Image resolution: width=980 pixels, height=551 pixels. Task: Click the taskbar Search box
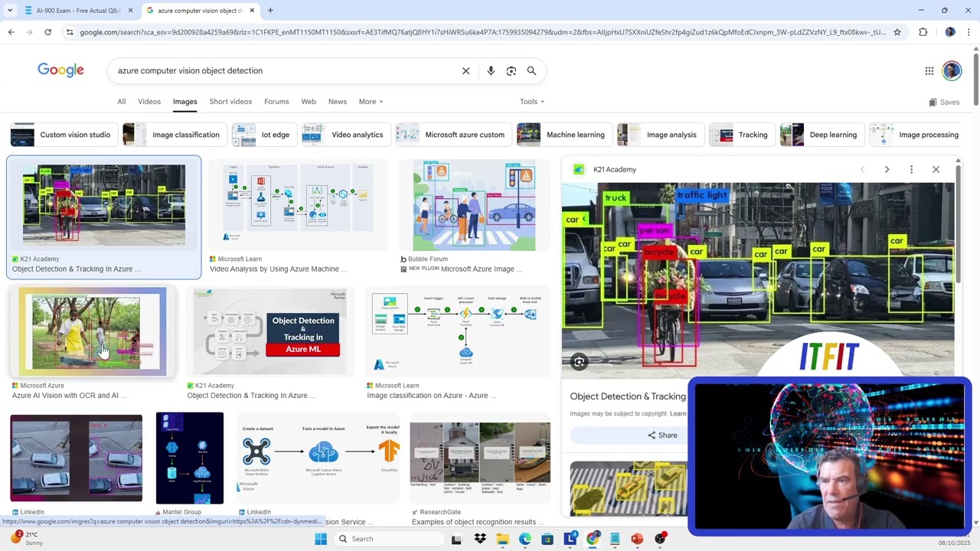[389, 539]
